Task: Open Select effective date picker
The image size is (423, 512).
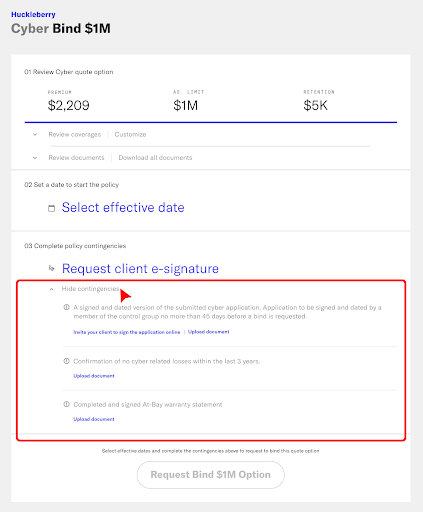Action: click(x=123, y=208)
